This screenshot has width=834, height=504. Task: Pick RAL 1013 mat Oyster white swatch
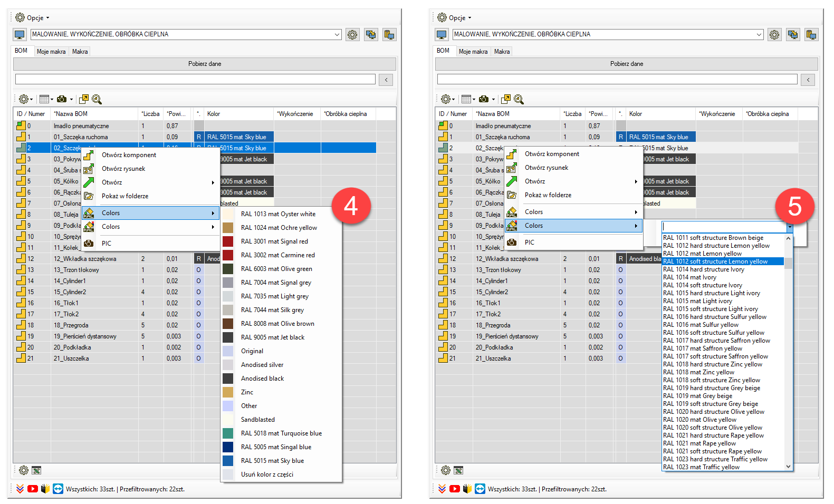228,214
